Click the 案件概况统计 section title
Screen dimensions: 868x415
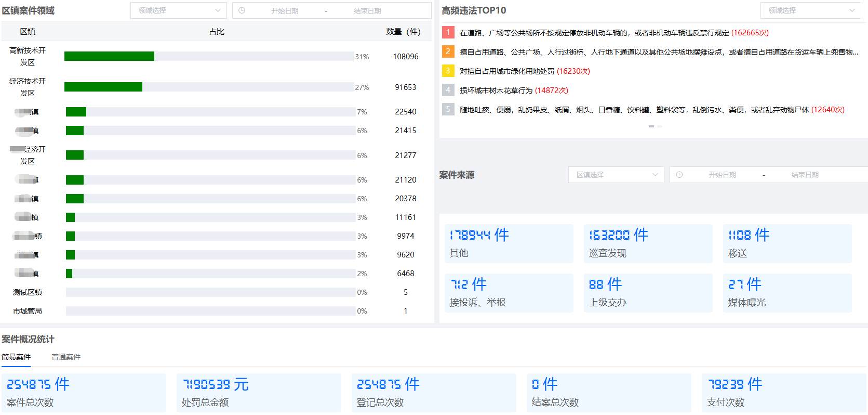[x=28, y=339]
